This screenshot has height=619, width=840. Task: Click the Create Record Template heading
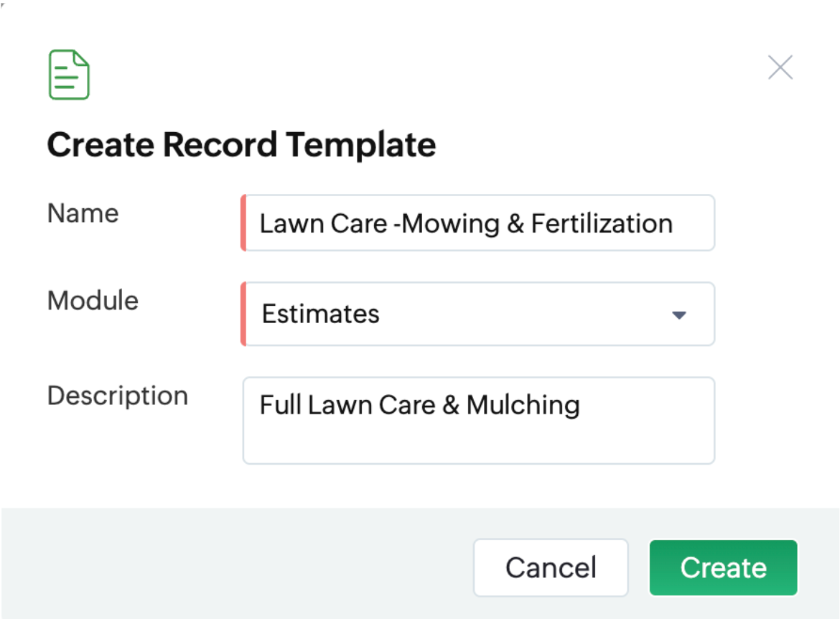tap(241, 144)
